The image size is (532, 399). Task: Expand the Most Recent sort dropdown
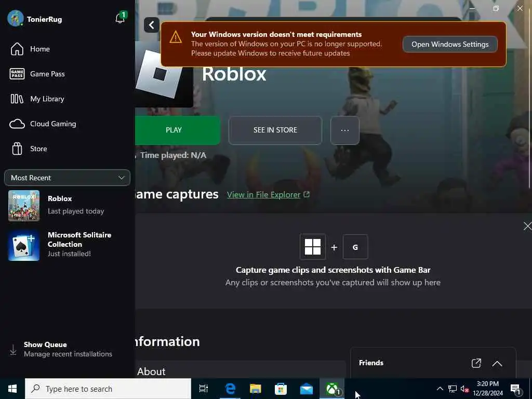(67, 178)
